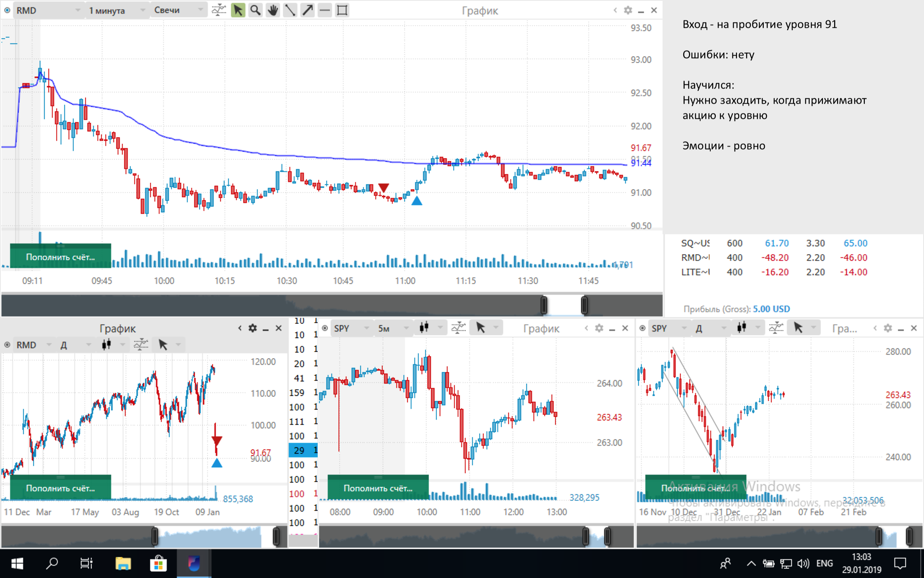
Task: Open File Explorer from the taskbar
Action: 123,564
